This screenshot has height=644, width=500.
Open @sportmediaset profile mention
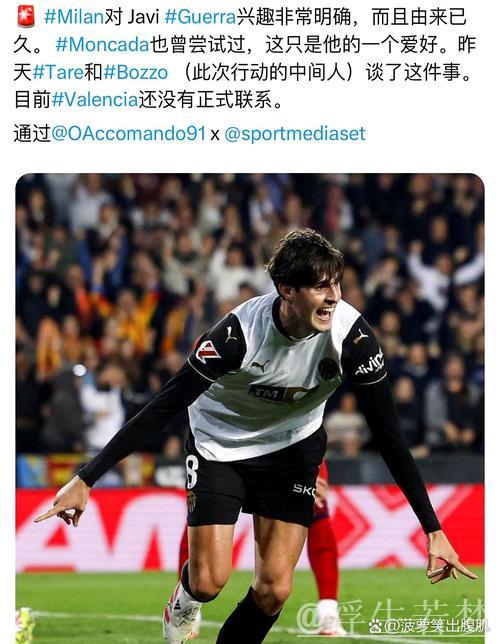(x=295, y=133)
